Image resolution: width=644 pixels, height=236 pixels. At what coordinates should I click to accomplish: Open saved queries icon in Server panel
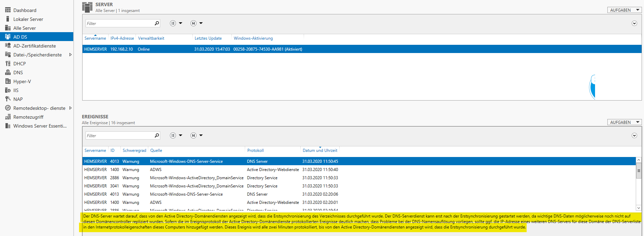point(193,23)
